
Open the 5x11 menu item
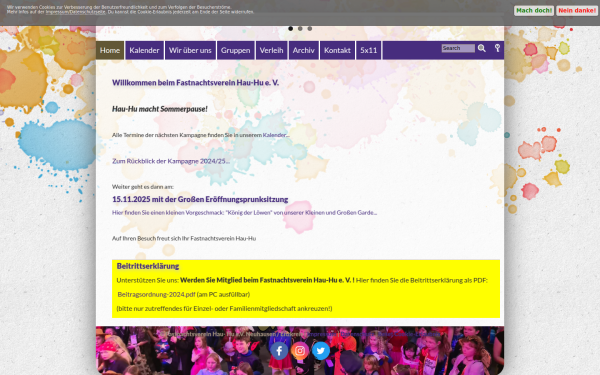pyautogui.click(x=368, y=50)
